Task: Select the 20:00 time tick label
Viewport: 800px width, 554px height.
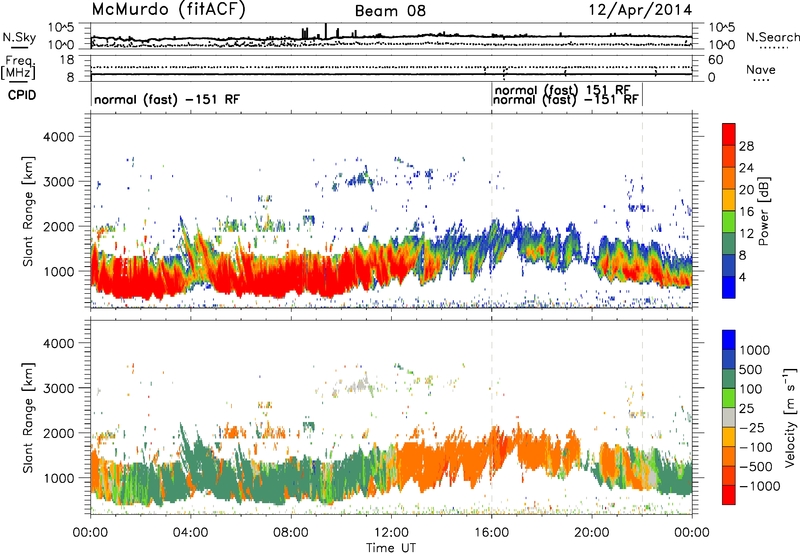Action: [591, 533]
